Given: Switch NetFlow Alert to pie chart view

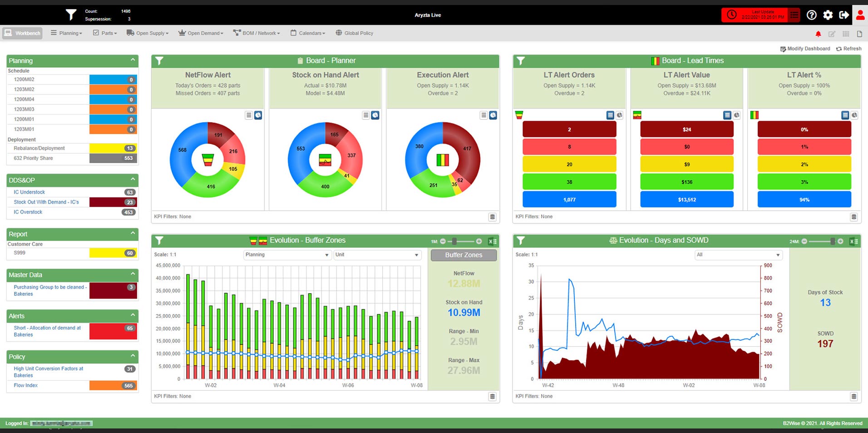Looking at the screenshot, I should pyautogui.click(x=258, y=115).
